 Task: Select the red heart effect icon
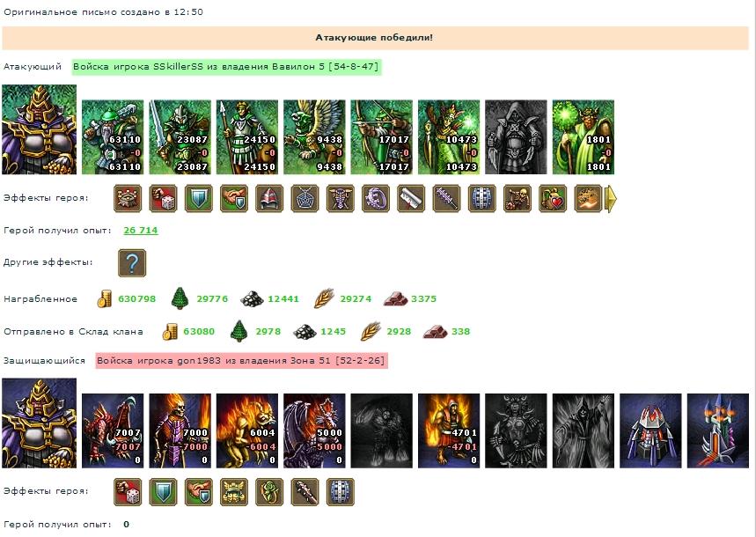coord(553,198)
